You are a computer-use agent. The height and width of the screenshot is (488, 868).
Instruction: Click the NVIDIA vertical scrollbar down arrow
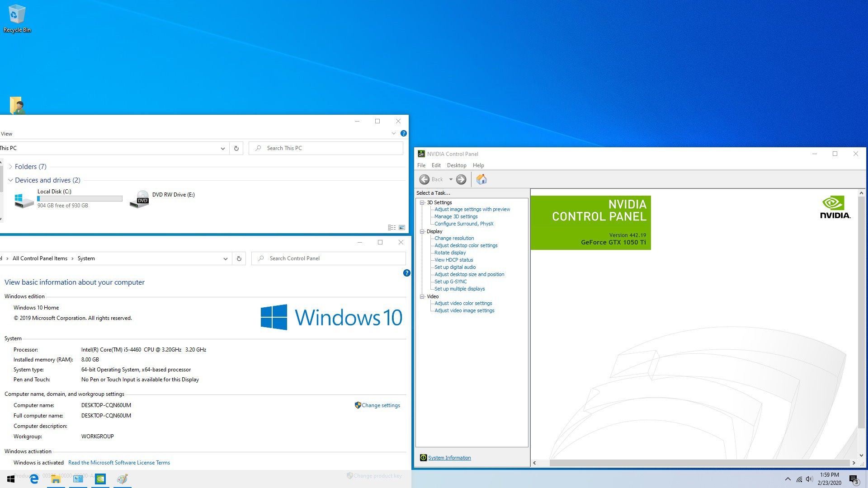tap(861, 455)
